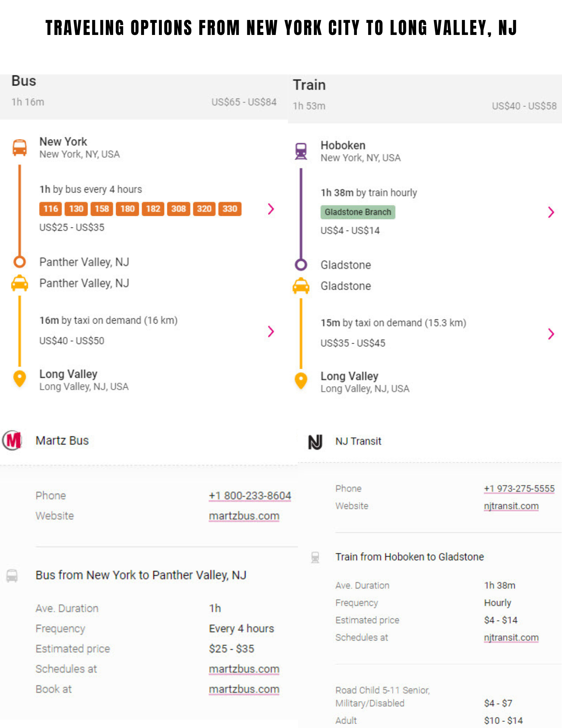Viewport: 562px width, 728px height.
Task: Click the orange stop circle at Panther Valley, NJ
Action: pyautogui.click(x=20, y=262)
